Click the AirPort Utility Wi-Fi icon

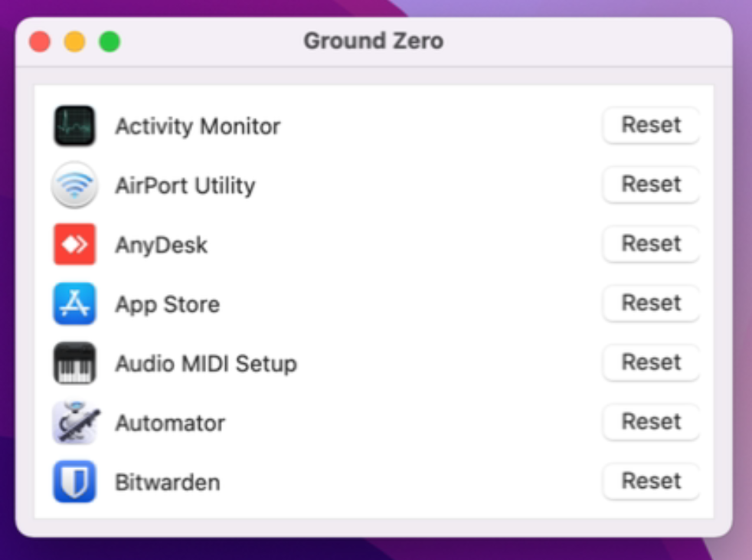pos(74,185)
